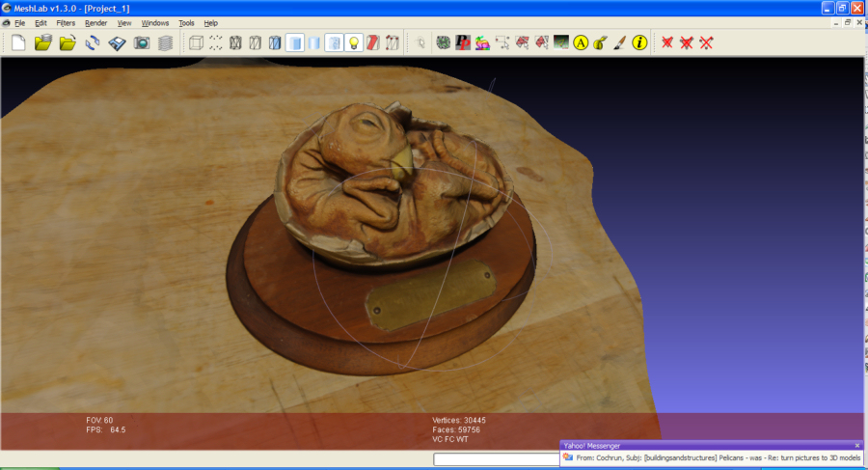The height and width of the screenshot is (470, 868).
Task: Click the Save Project floppy disk icon
Action: tap(117, 42)
